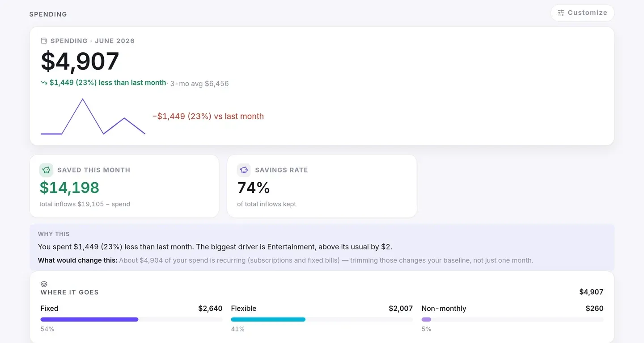Click the Fixed category label
The height and width of the screenshot is (343, 644).
(49, 309)
